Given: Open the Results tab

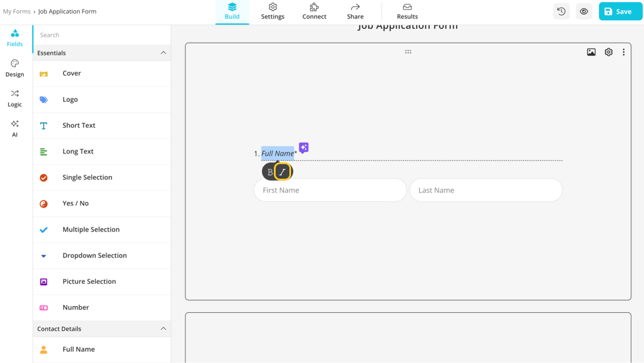Looking at the screenshot, I should (407, 12).
